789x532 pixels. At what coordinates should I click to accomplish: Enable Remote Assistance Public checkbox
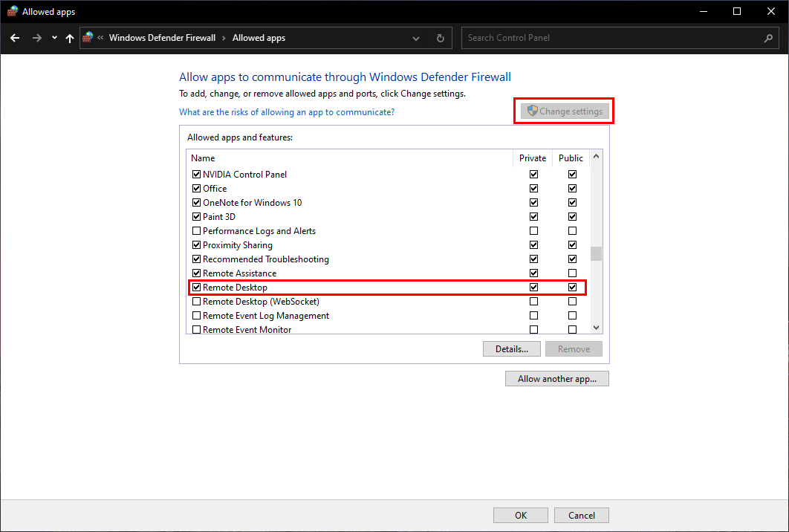572,273
